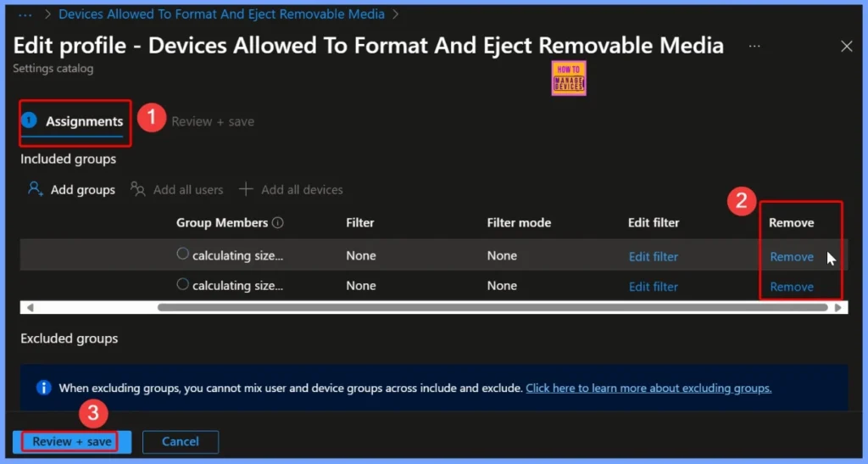The height and width of the screenshot is (464, 868).
Task: Click the Add all users icon
Action: tap(137, 189)
